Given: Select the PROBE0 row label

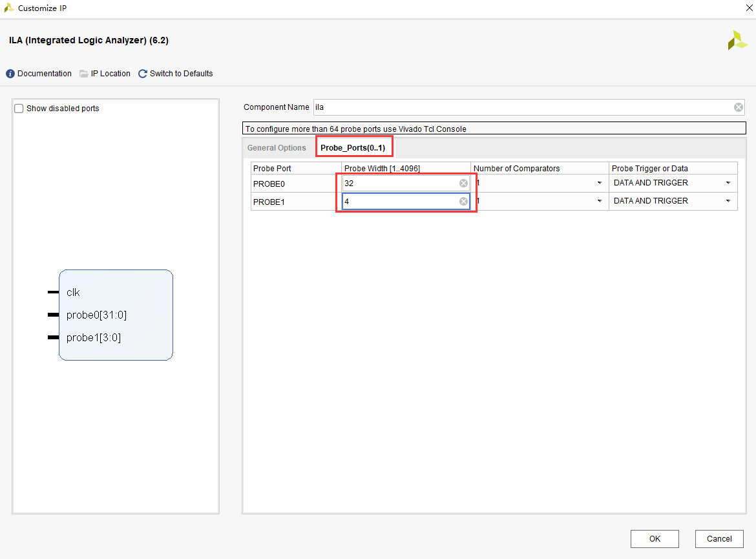Looking at the screenshot, I should pos(269,184).
